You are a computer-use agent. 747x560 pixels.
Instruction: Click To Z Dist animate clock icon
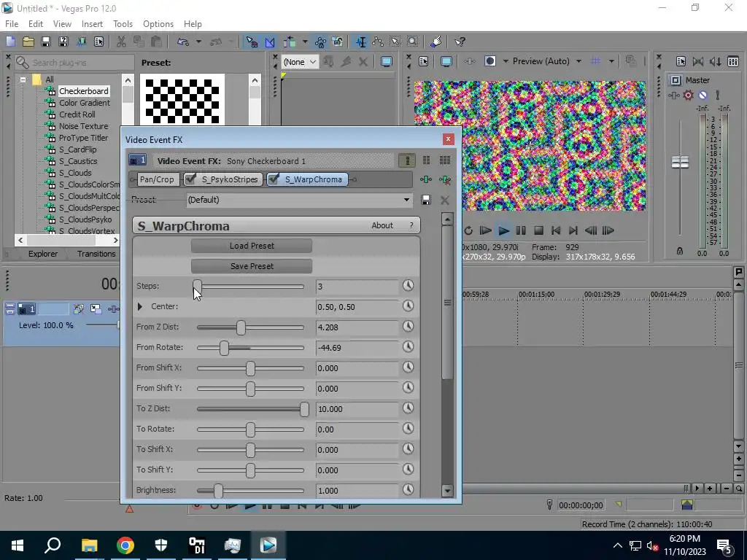[408, 408]
